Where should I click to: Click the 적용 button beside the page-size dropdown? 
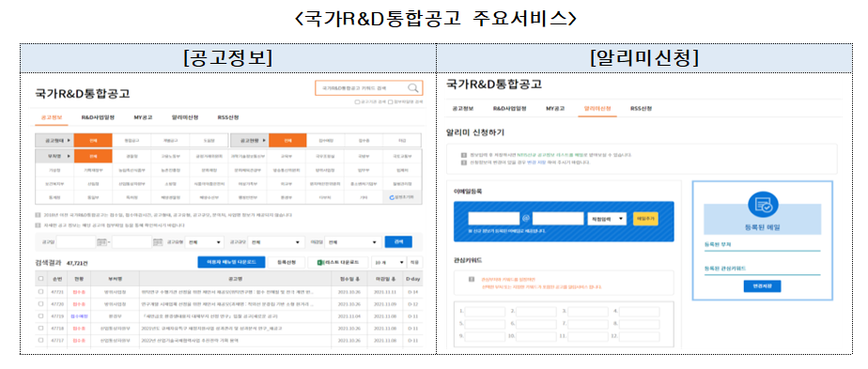pos(414,262)
